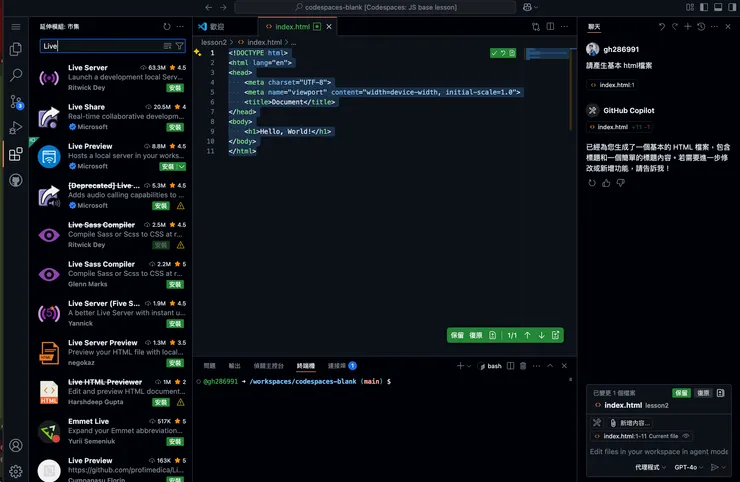740x482 pixels.
Task: Open the Accounts menu at the sidebar bottom
Action: [x=16, y=445]
